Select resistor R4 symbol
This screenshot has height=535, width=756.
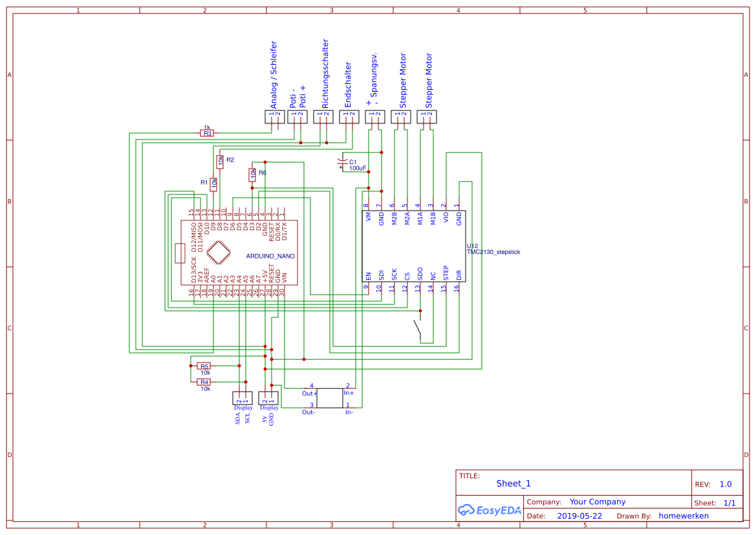[204, 382]
